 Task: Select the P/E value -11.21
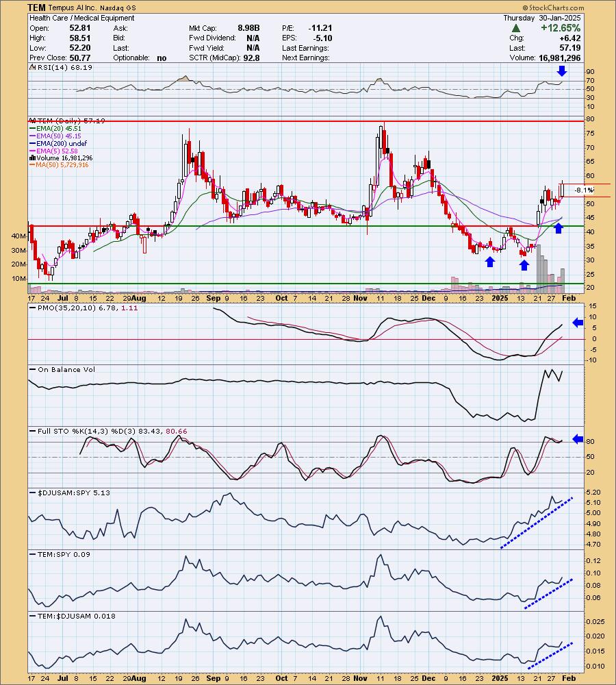pos(320,28)
